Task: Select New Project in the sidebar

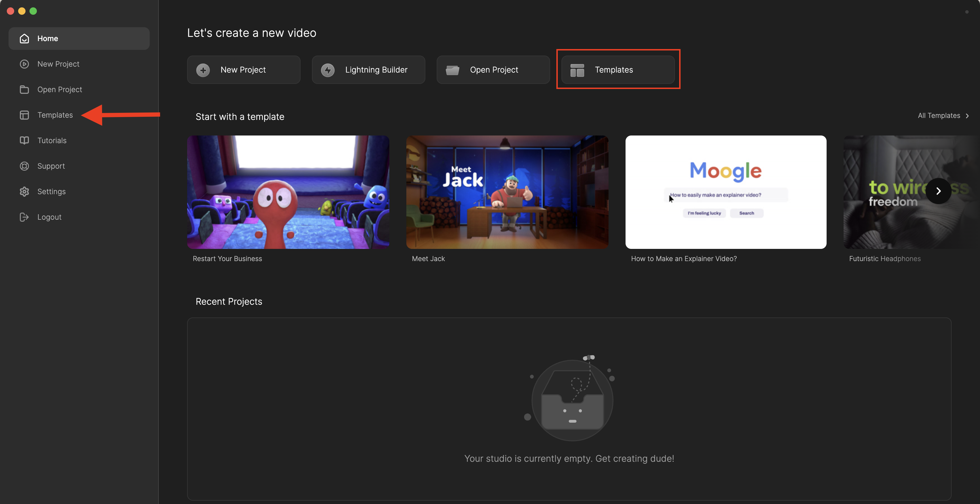Action: (79, 64)
